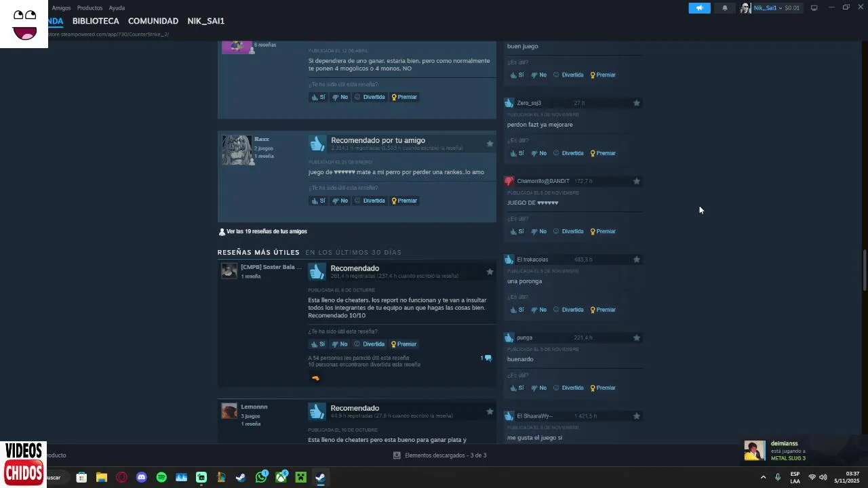
Task: Click star icon on Zero_ssj3's review
Action: pyautogui.click(x=636, y=103)
